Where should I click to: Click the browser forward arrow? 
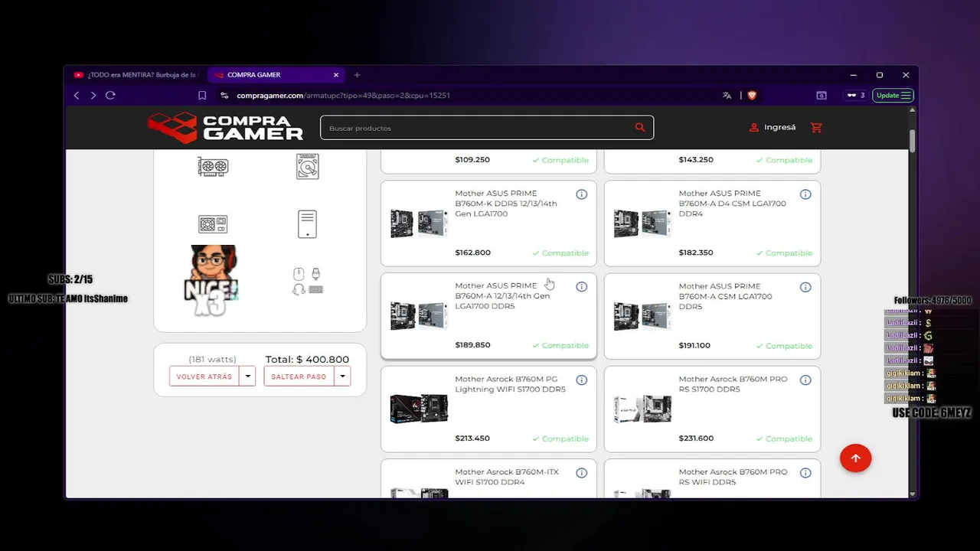pyautogui.click(x=93, y=96)
